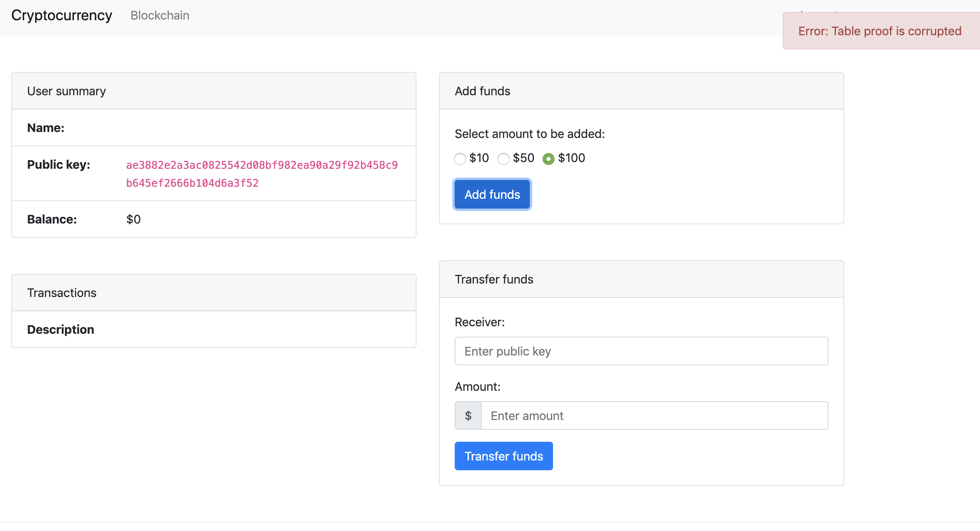
Task: Click the dollar sign prefix beside amount field
Action: pyautogui.click(x=467, y=415)
